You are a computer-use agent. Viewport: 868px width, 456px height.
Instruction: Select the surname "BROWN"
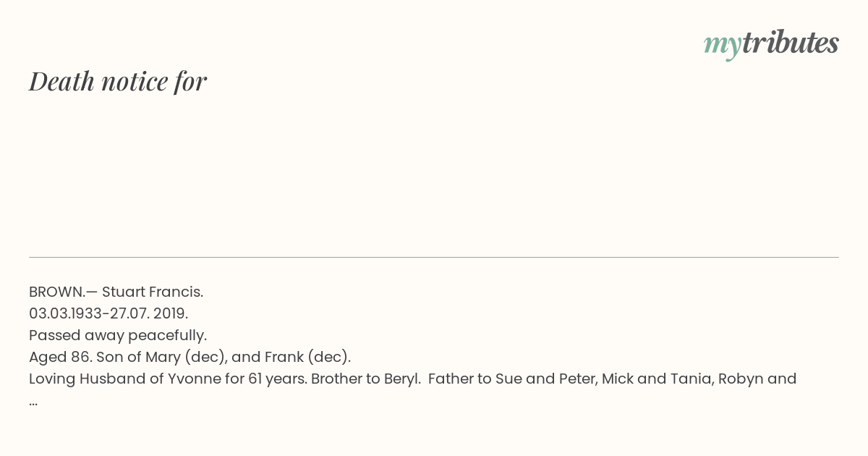pos(57,292)
